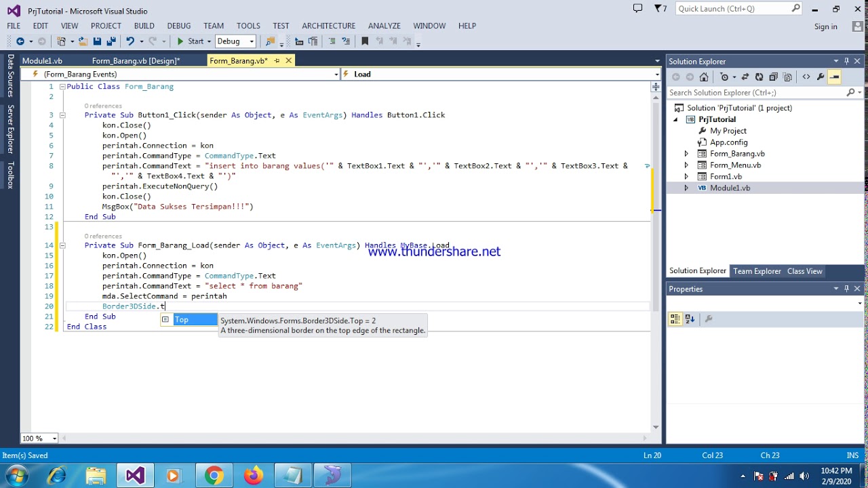
Task: Open the notifications flag icon showing 7
Action: (660, 9)
